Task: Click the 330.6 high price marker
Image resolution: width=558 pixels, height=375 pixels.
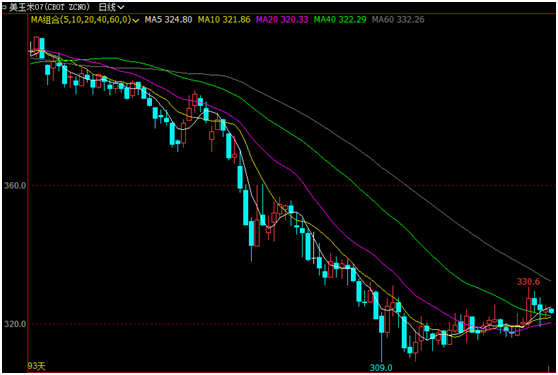Action: click(x=528, y=282)
